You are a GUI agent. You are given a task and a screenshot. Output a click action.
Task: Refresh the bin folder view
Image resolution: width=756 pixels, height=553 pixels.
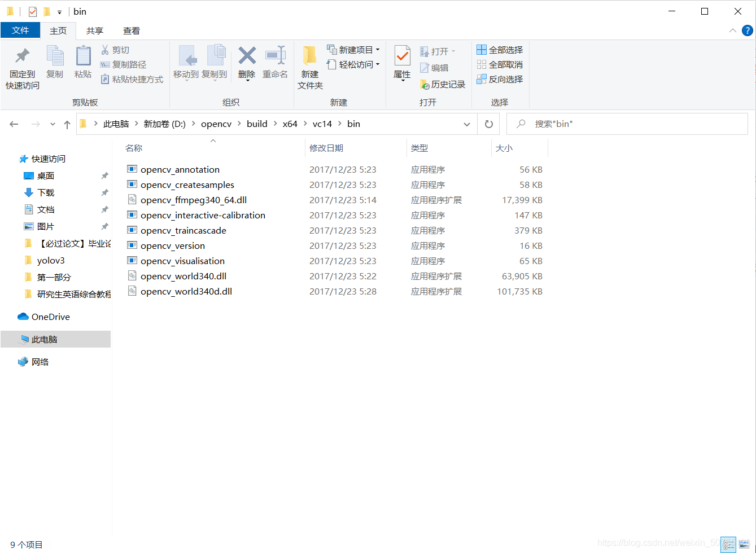point(489,124)
